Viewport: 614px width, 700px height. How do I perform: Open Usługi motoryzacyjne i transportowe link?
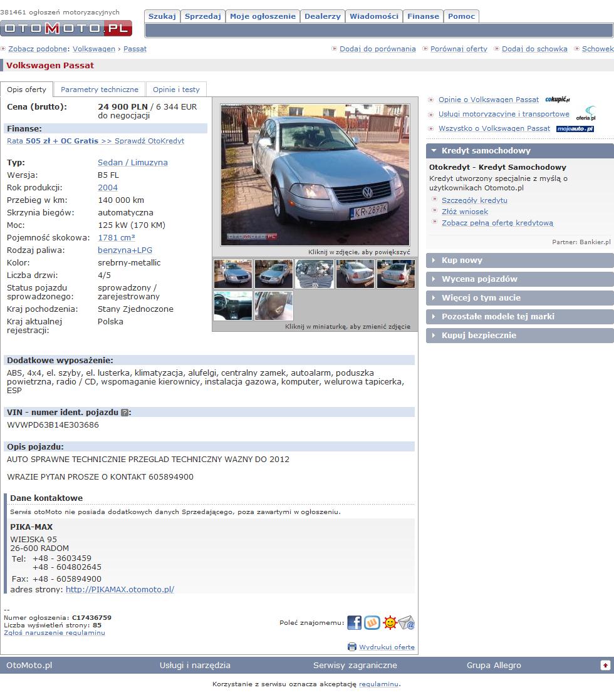coord(504,114)
